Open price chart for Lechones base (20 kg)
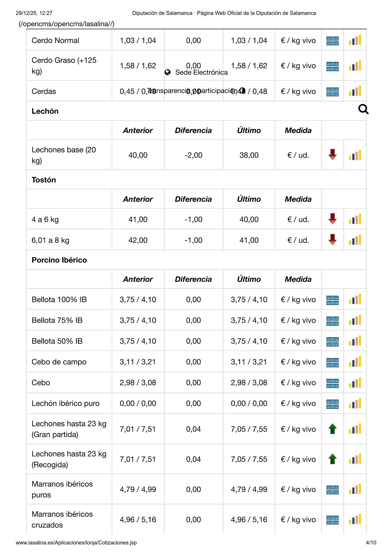The height and width of the screenshot is (555, 392). (355, 155)
